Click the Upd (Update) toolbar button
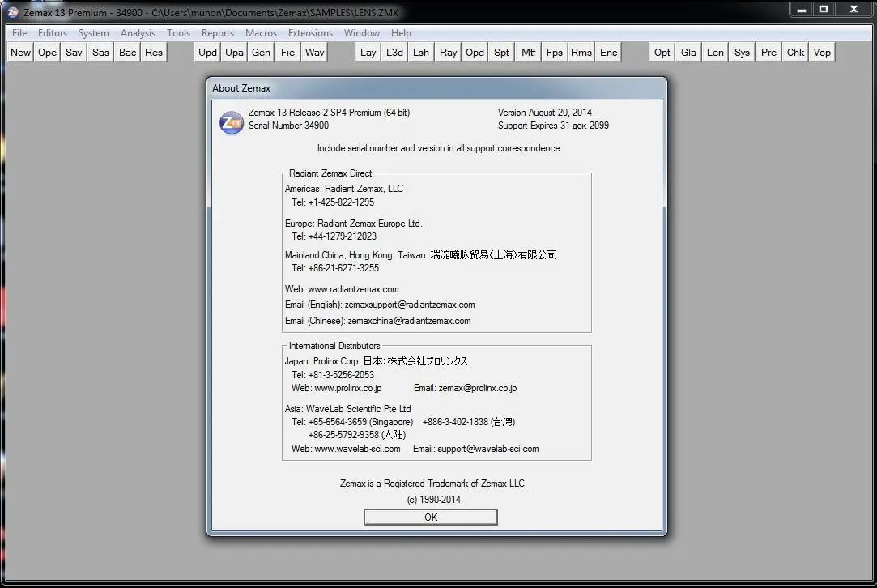 pos(207,53)
